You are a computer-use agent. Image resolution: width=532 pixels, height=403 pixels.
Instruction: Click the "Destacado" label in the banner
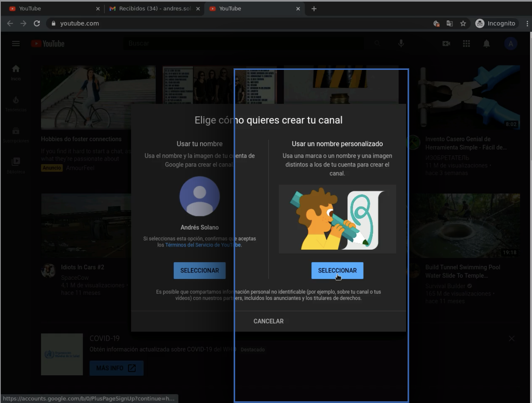tap(252, 350)
